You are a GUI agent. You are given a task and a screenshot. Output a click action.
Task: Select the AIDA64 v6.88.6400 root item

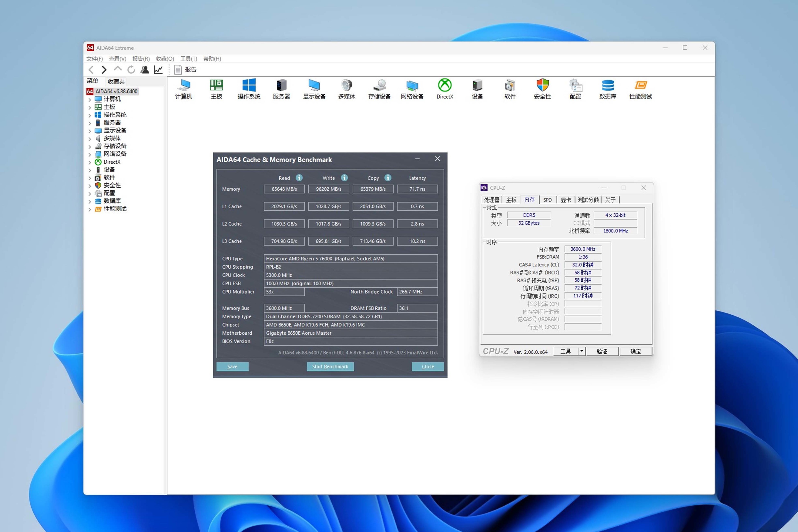pyautogui.click(x=116, y=91)
